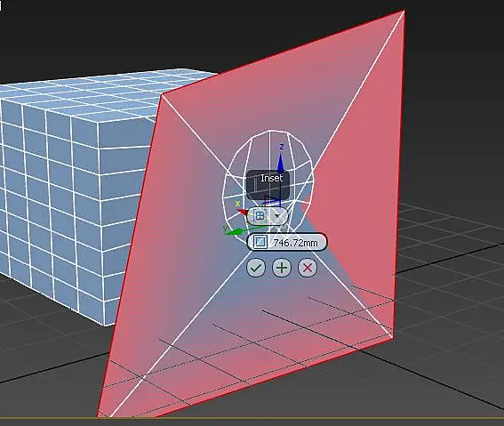504x426 pixels.
Task: Select the red X axis arrowhead
Action: pos(243,212)
